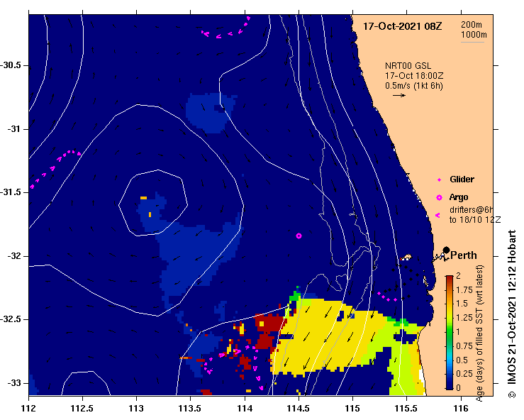This screenshot has width=524, height=420.
Task: Click the 114.5 longitude label
Action: (299, 409)
